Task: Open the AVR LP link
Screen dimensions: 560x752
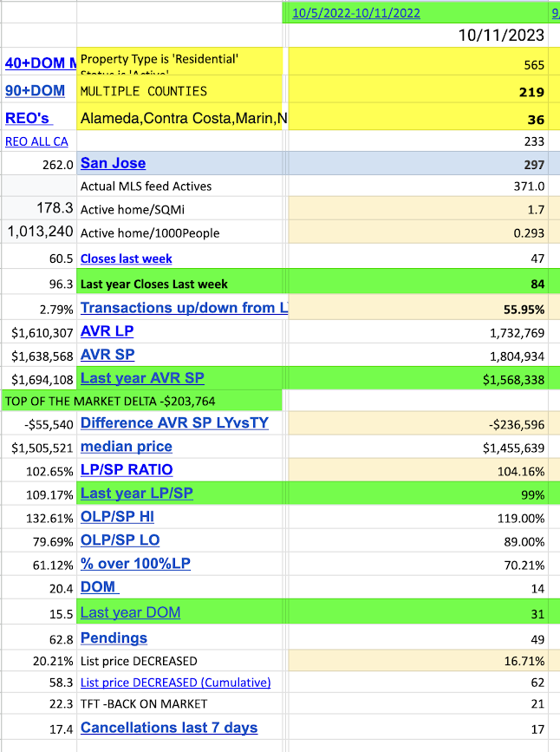Action: [107, 331]
